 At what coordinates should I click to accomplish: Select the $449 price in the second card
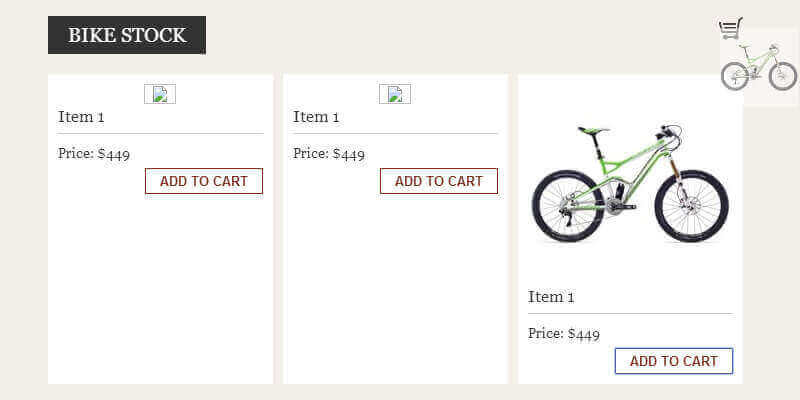pyautogui.click(x=349, y=154)
